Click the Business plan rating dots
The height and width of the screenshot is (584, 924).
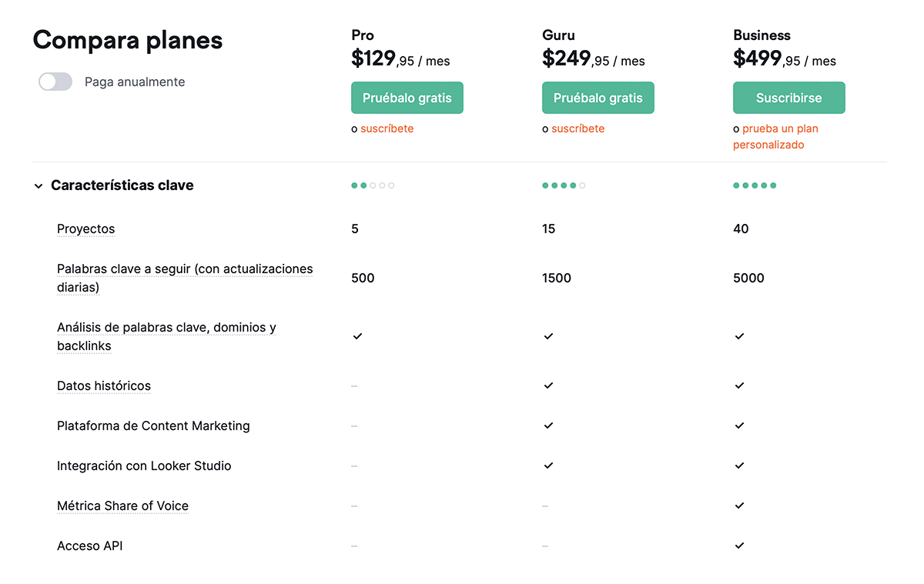755,185
